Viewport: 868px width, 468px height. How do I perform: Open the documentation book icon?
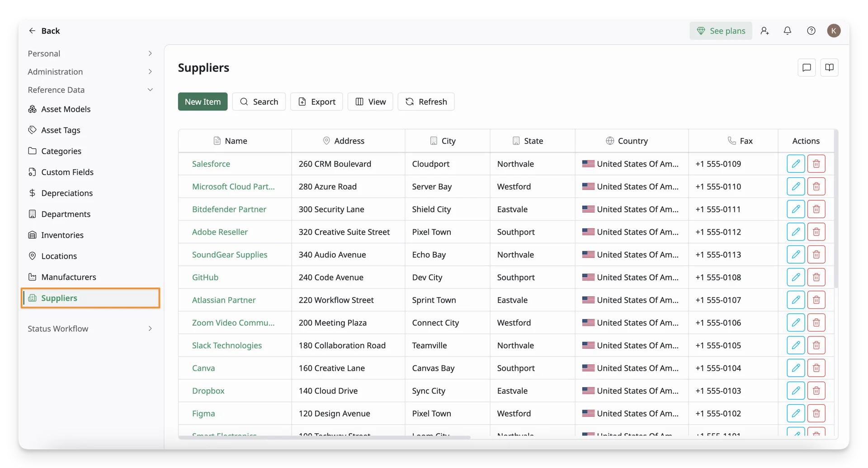click(829, 67)
